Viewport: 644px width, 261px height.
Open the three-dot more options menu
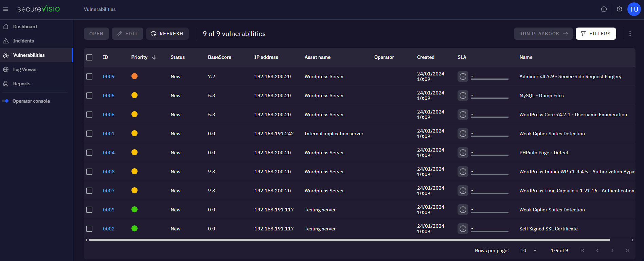pos(630,34)
